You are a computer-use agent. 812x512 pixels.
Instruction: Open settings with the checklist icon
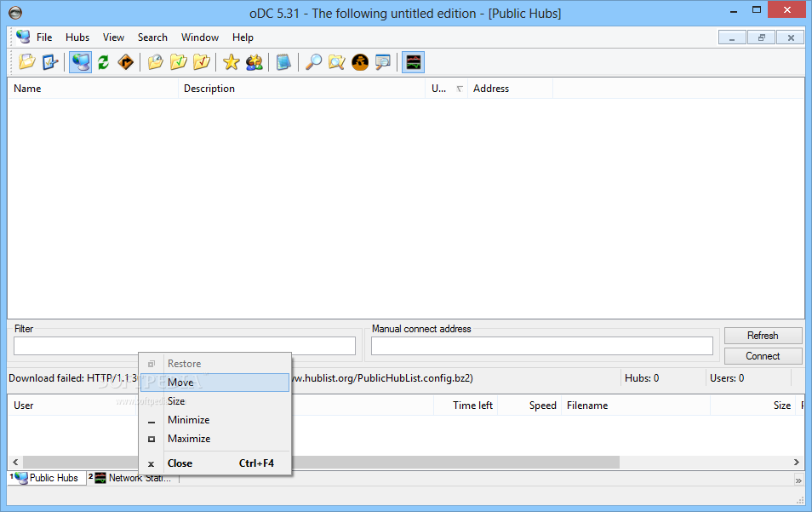[x=50, y=62]
